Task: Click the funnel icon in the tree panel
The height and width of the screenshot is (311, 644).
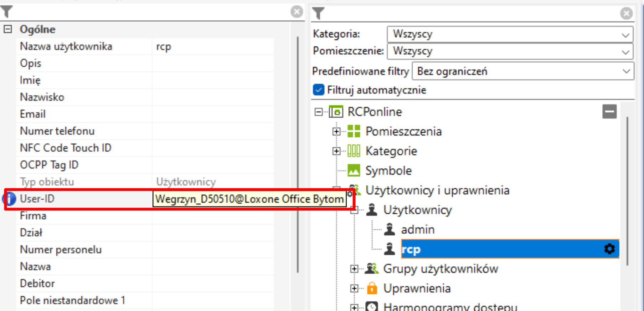Action: (x=318, y=14)
